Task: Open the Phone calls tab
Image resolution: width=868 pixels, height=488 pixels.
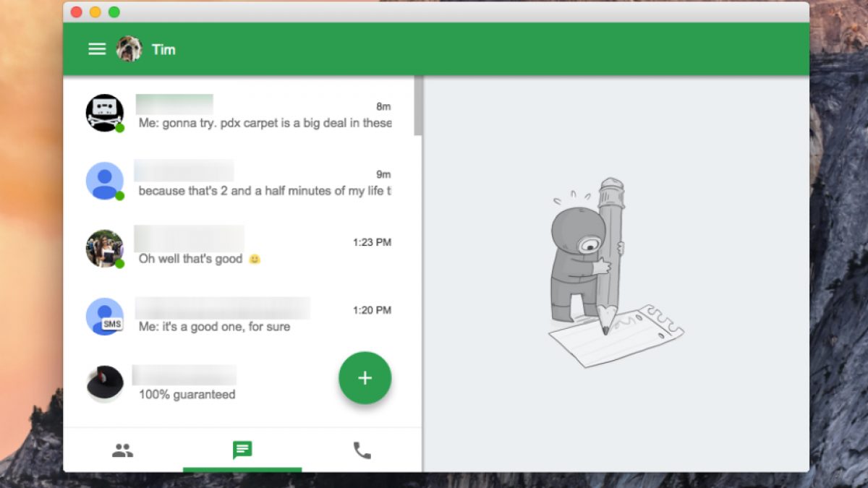Action: (x=362, y=451)
